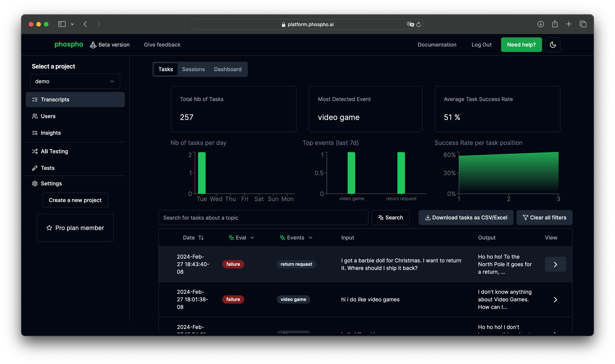Open Safari's downloads icon
This screenshot has height=364, width=615.
[x=540, y=24]
